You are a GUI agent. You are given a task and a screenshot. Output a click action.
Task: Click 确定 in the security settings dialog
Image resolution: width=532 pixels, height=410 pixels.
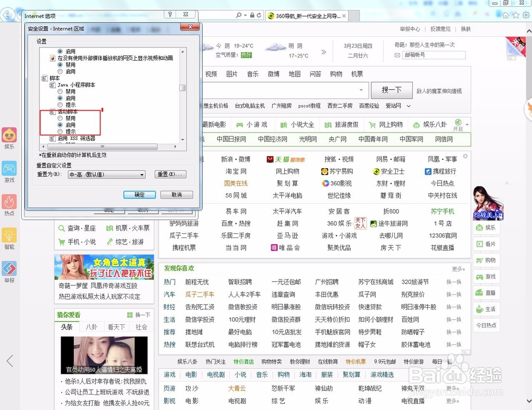click(139, 195)
